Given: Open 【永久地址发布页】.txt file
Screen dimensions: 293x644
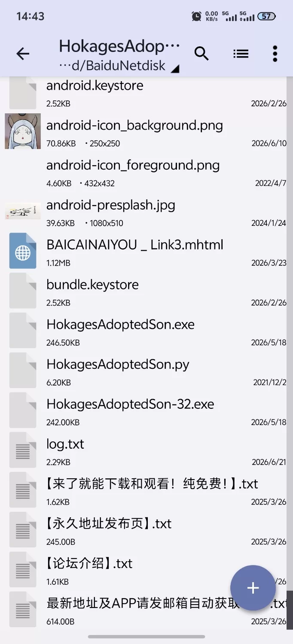Looking at the screenshot, I should 146,532.
